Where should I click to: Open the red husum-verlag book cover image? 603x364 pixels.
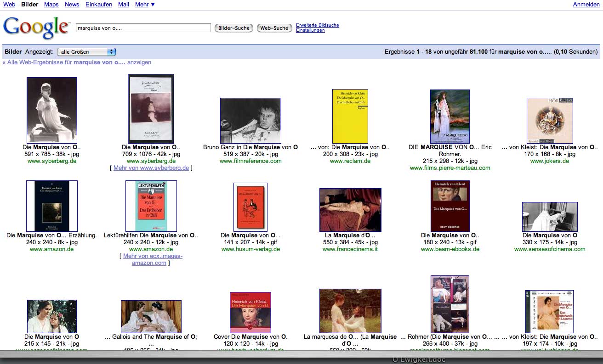(250, 207)
